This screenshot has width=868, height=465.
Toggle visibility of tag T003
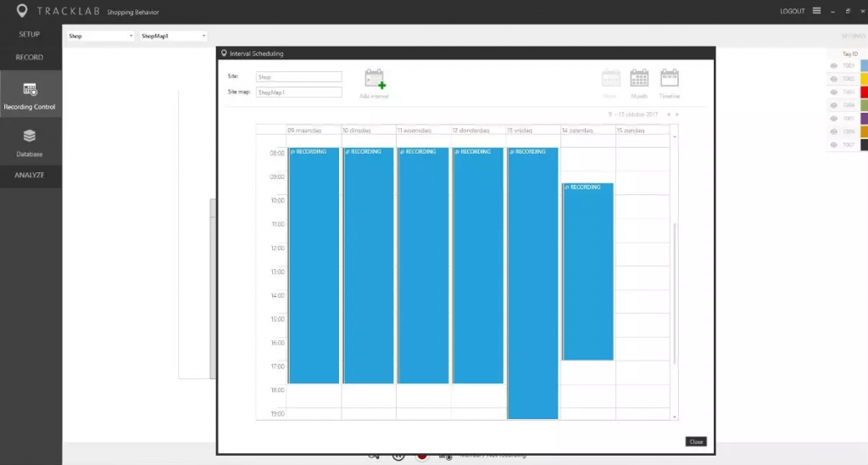(834, 92)
